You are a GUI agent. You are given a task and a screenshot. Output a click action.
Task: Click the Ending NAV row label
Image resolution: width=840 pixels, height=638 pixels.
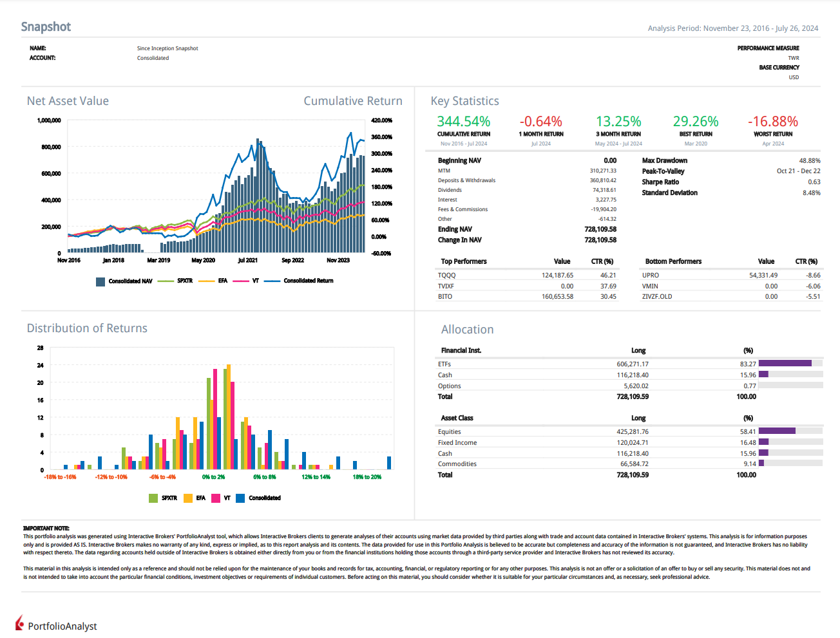click(x=455, y=229)
